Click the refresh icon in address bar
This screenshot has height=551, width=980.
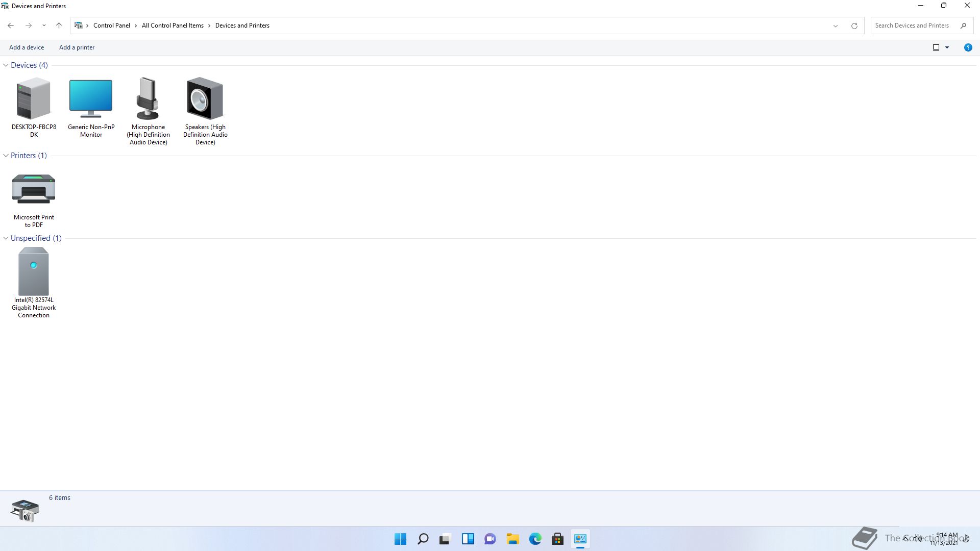point(854,26)
